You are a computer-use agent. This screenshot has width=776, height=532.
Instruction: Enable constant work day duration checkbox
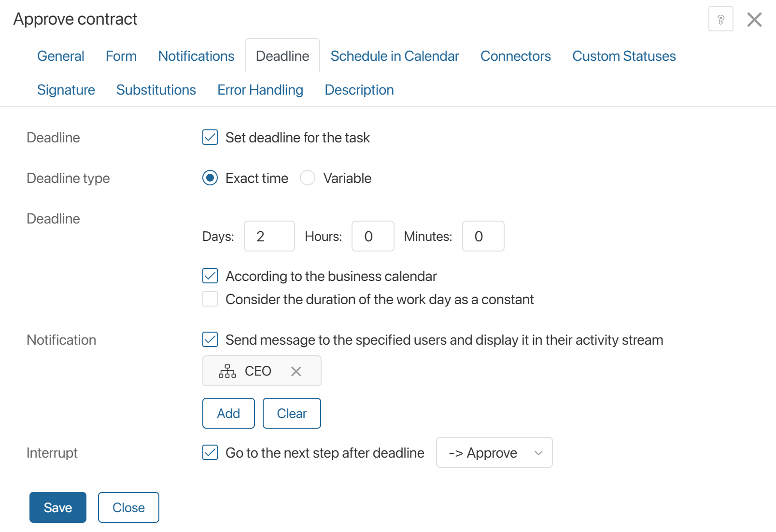pyautogui.click(x=210, y=299)
